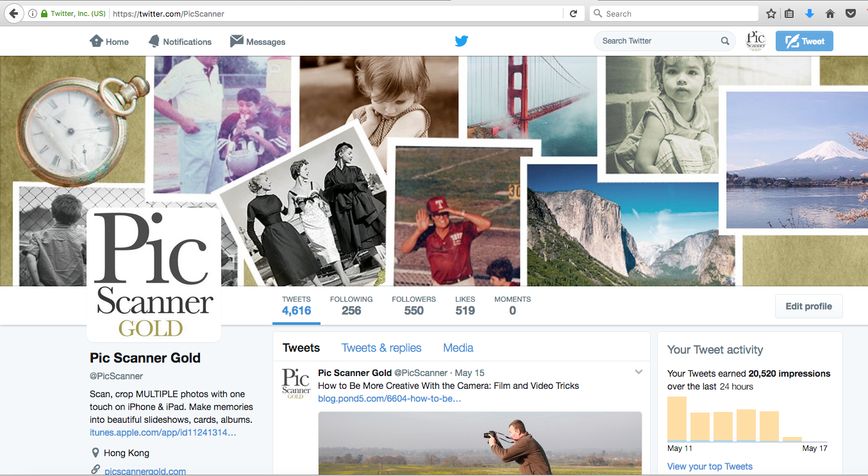This screenshot has width=868, height=476.
Task: Focus the browser URL address field
Action: [x=337, y=13]
